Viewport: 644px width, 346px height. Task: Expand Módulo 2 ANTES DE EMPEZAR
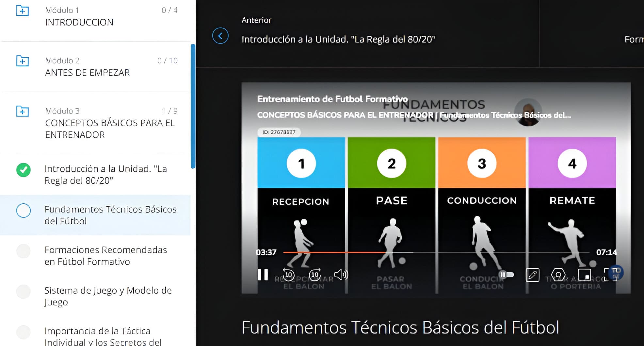tap(23, 61)
